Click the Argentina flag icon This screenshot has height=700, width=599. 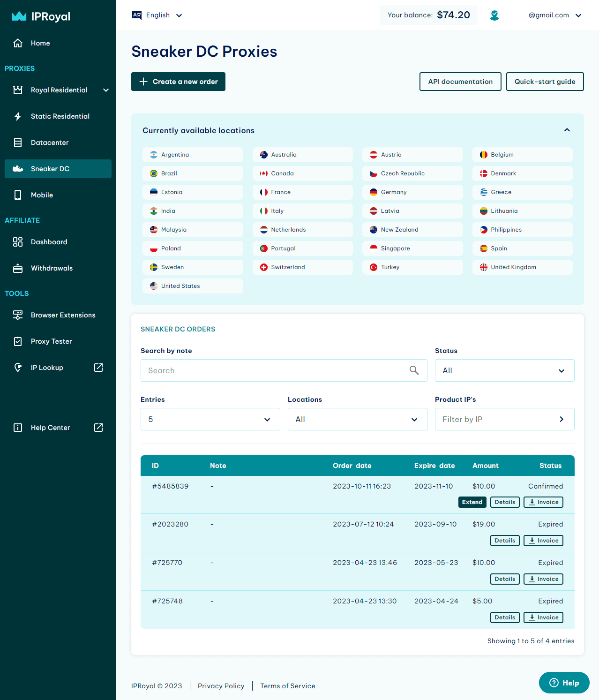(154, 155)
